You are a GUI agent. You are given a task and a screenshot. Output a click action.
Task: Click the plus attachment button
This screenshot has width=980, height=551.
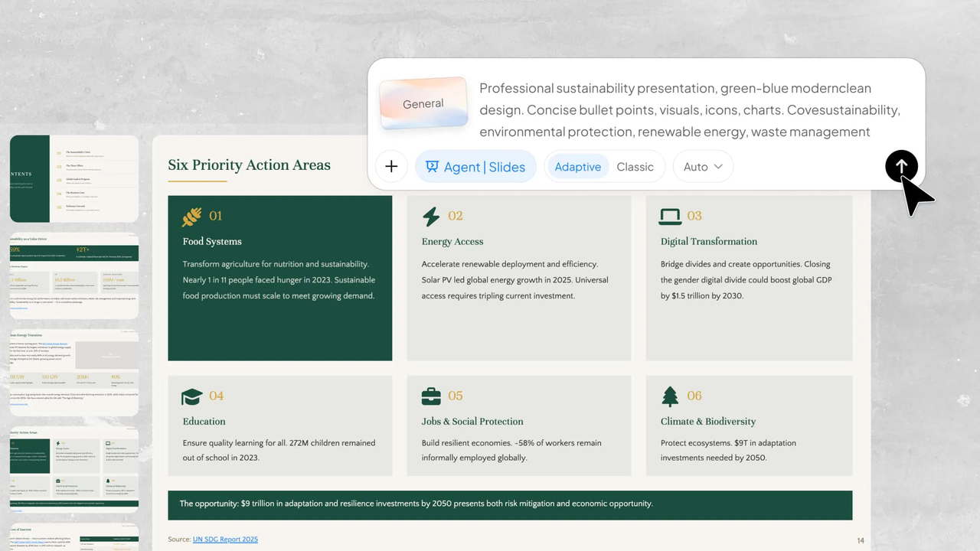tap(391, 166)
